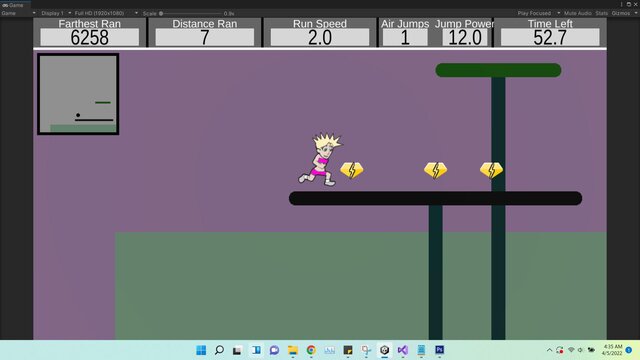Click the middle lightning gem pickup
The width and height of the screenshot is (640, 360).
436,170
